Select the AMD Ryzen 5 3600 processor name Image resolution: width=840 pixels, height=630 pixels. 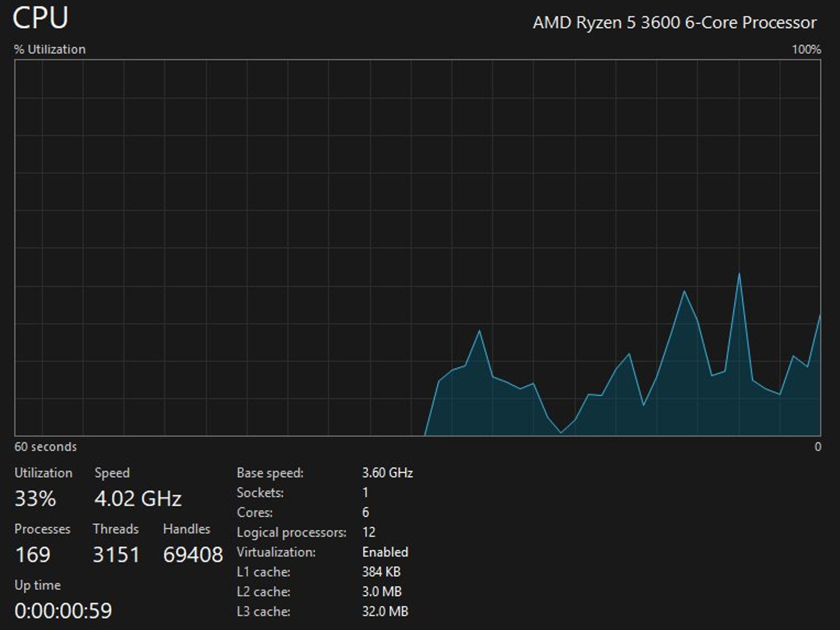click(675, 23)
